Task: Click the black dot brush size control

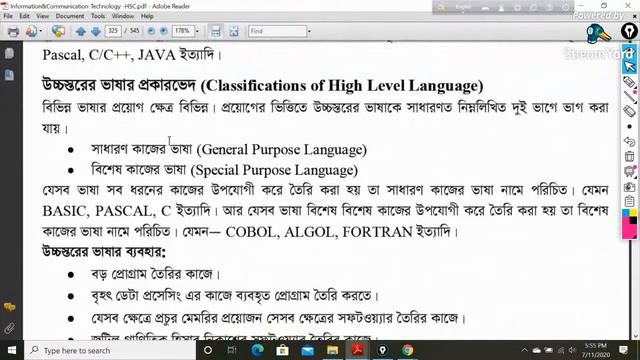Action: tap(629, 127)
